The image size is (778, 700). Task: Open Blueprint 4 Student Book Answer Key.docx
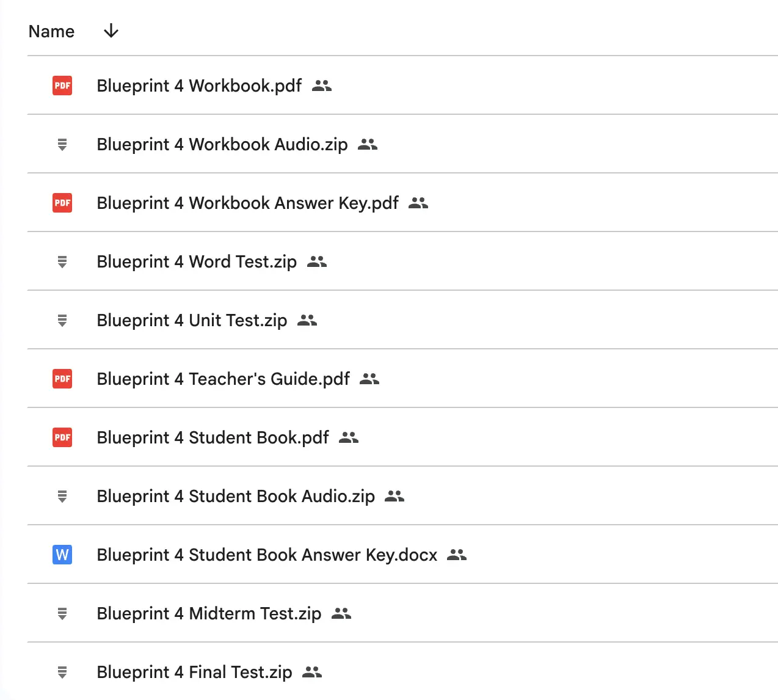pyautogui.click(x=267, y=555)
